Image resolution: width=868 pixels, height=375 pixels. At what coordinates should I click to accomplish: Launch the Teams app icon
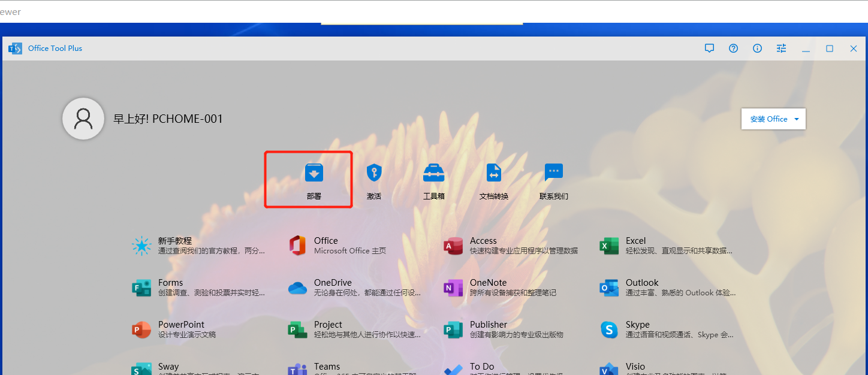(297, 368)
